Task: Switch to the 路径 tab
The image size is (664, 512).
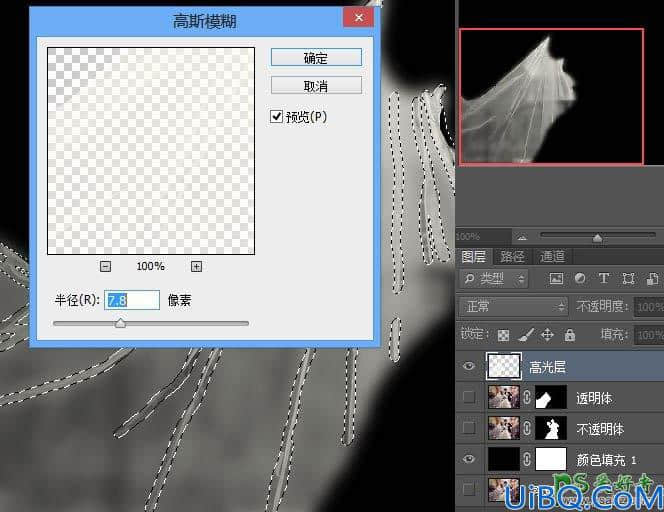Action: pyautogui.click(x=512, y=257)
